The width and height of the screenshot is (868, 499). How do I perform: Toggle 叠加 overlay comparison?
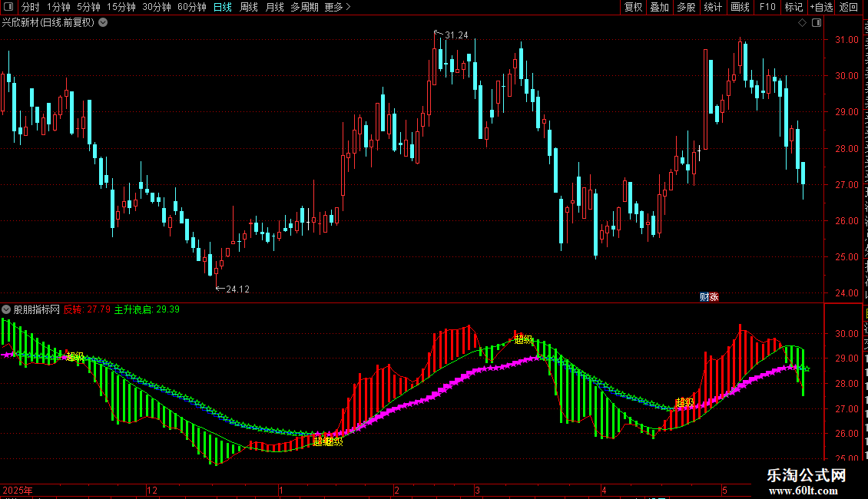point(659,7)
